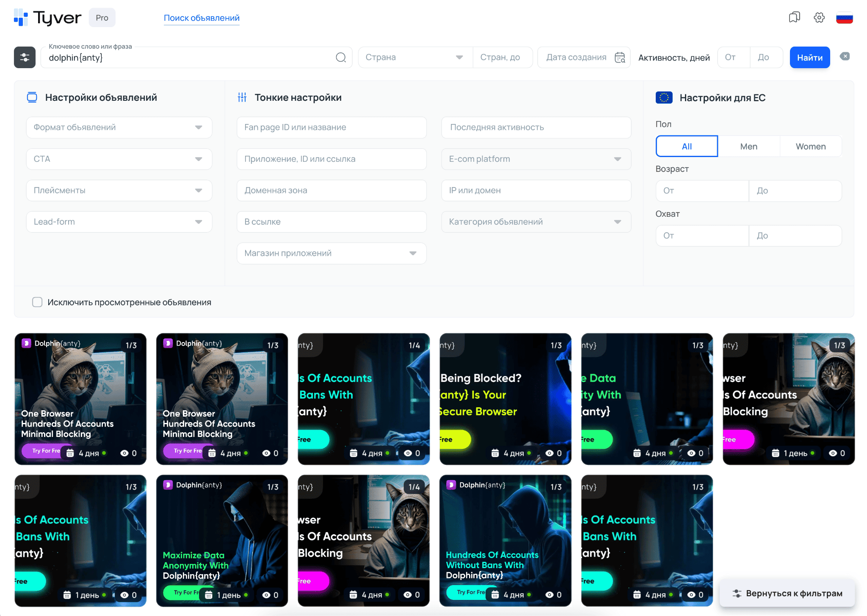Open the bookmarks icon in header
Image resolution: width=867 pixels, height=616 pixels.
[x=794, y=17]
